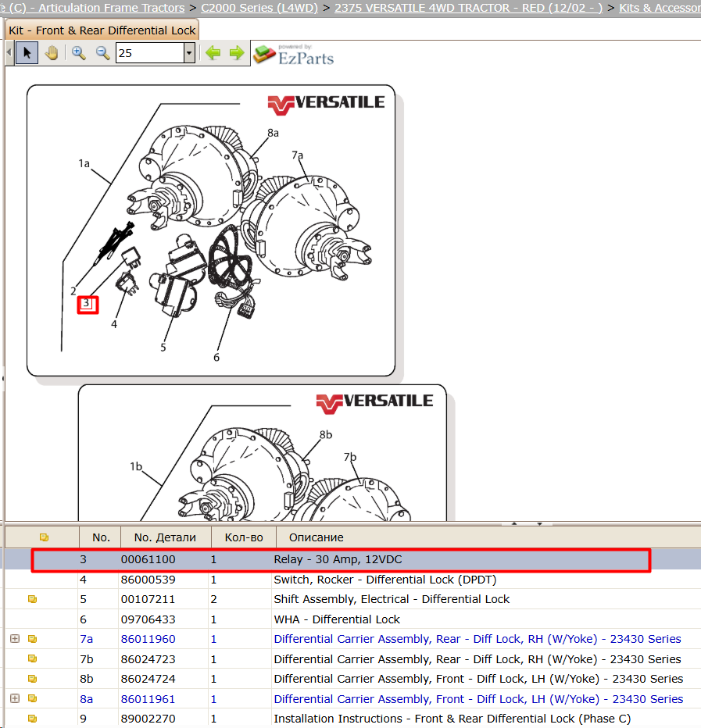The image size is (701, 728).
Task: Select Shift Assembly, Electrical - Differential Lock row
Action: point(352,599)
